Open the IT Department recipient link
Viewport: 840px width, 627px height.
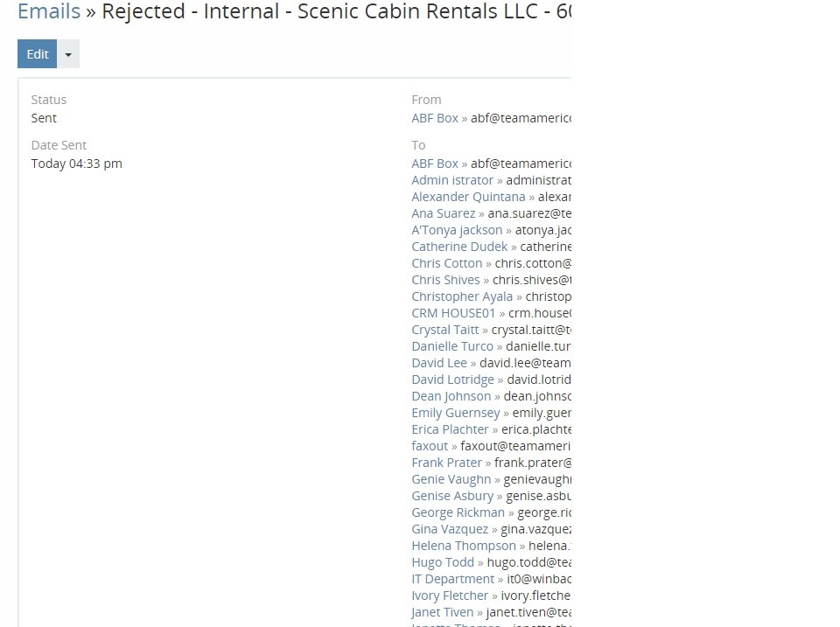pos(453,579)
